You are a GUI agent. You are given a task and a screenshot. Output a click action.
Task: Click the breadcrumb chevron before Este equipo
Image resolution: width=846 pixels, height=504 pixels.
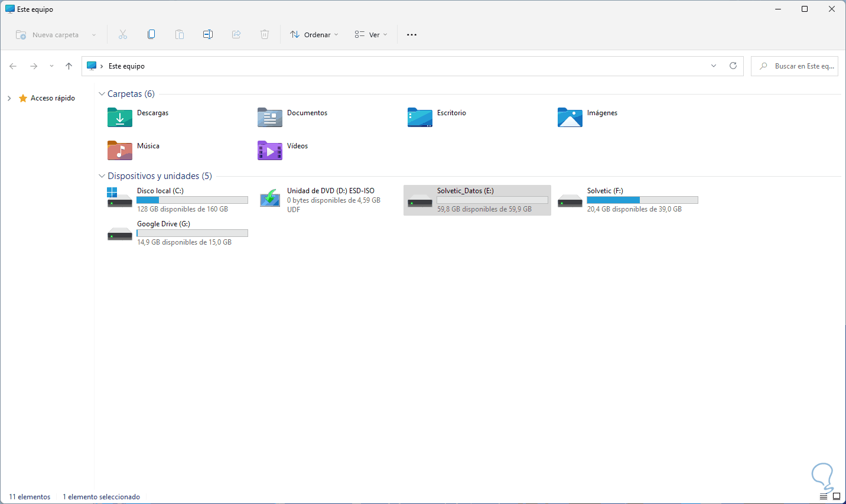(x=102, y=66)
